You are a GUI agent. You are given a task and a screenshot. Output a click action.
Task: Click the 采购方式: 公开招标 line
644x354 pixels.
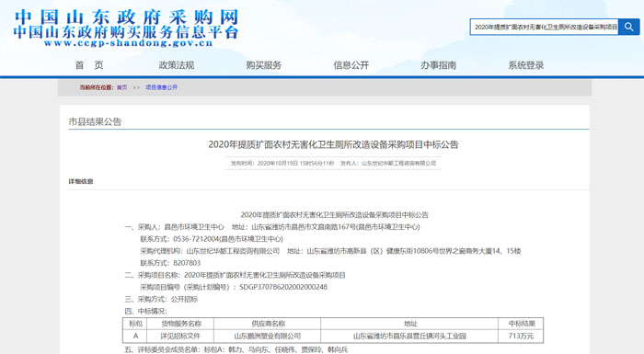point(161,300)
